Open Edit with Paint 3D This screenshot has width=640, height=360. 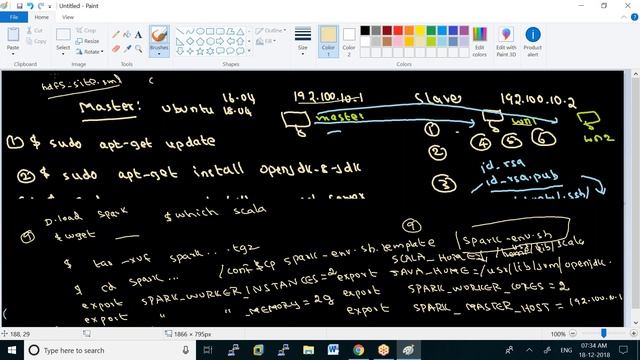coord(506,42)
